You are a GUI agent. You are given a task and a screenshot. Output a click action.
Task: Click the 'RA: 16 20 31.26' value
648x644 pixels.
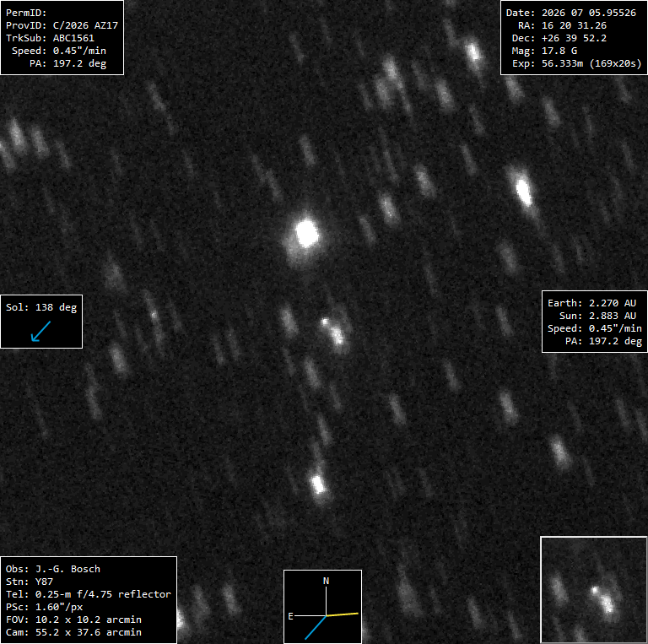pos(563,25)
